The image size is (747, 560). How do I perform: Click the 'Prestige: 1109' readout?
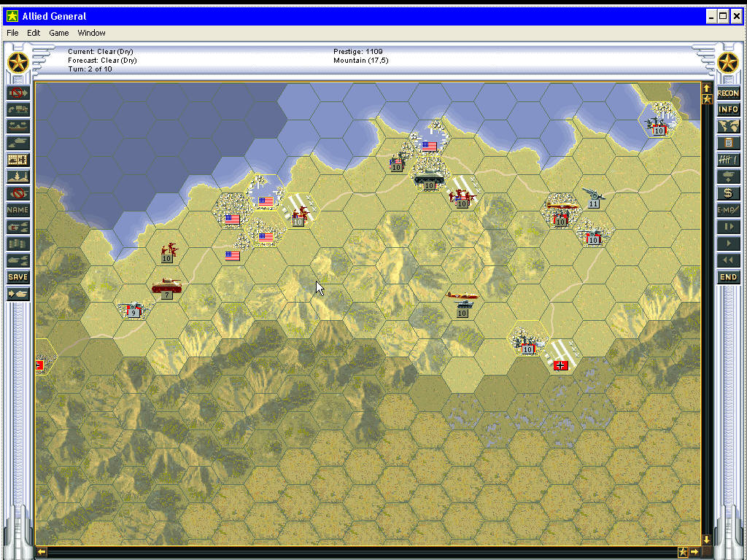coord(357,52)
